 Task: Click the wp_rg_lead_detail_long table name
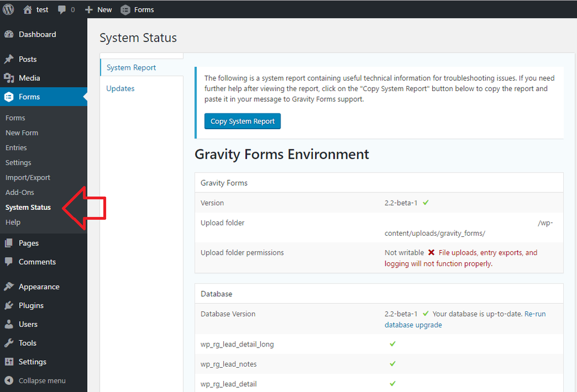pos(237,345)
